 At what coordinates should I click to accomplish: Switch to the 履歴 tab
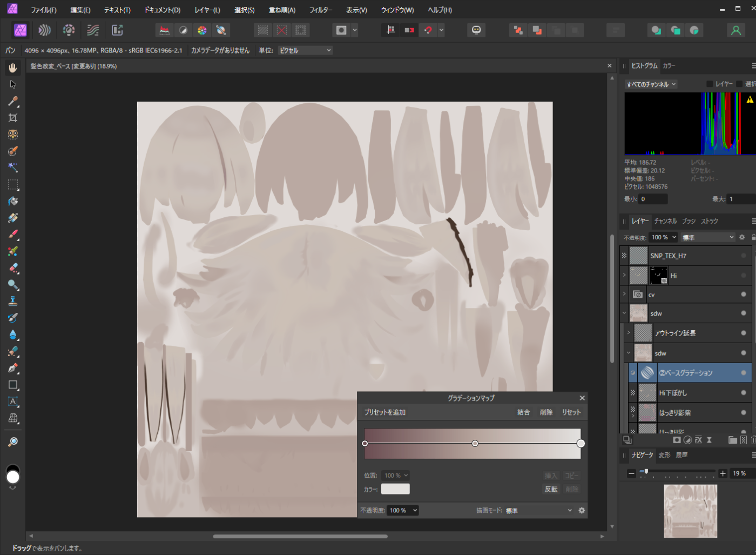coord(681,455)
